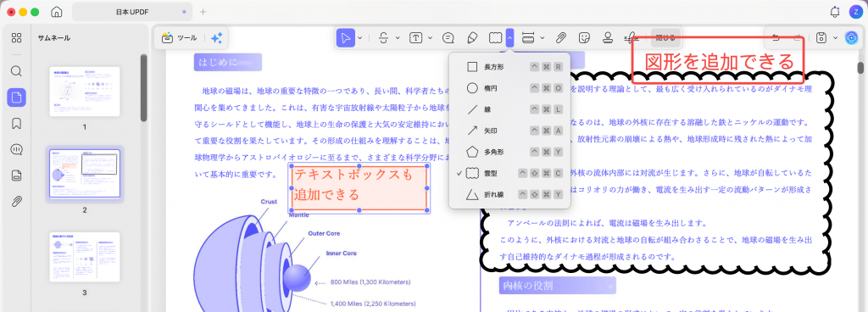
Task: Expand the text box tool dropdown
Action: (430, 37)
